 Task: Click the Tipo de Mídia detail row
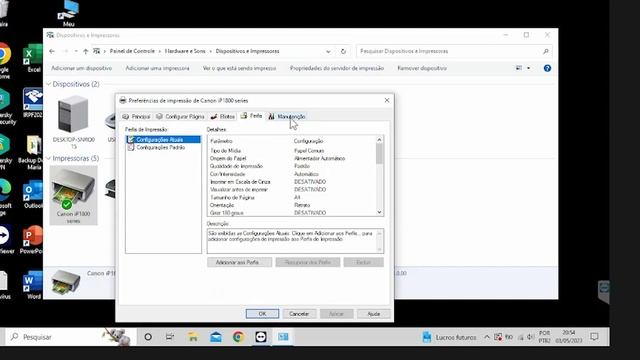[x=292, y=151]
